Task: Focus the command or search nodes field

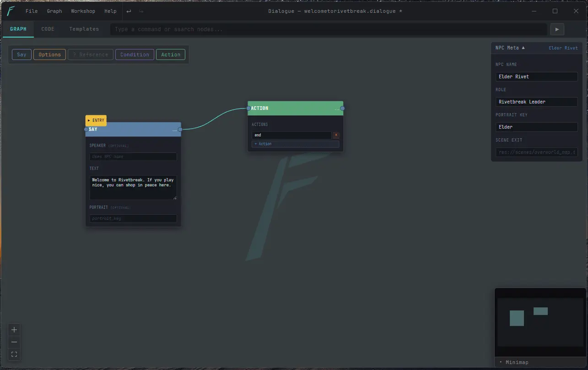Action: point(329,29)
